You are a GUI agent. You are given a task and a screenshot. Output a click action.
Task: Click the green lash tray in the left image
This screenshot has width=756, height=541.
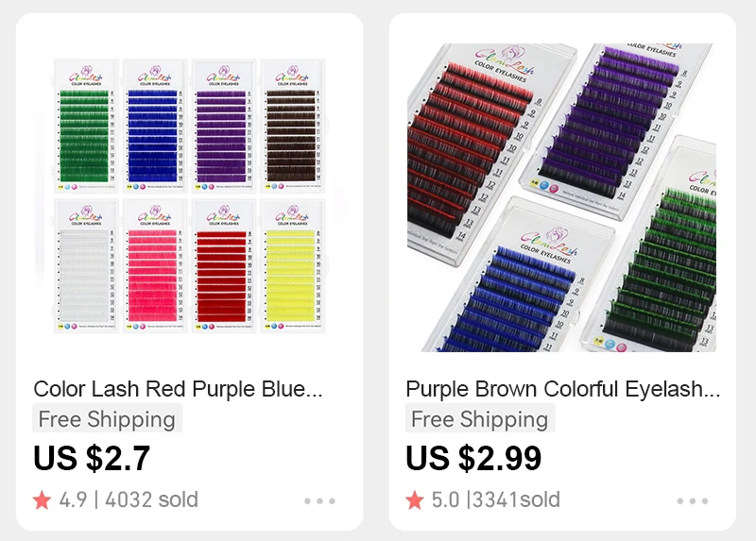click(x=86, y=127)
